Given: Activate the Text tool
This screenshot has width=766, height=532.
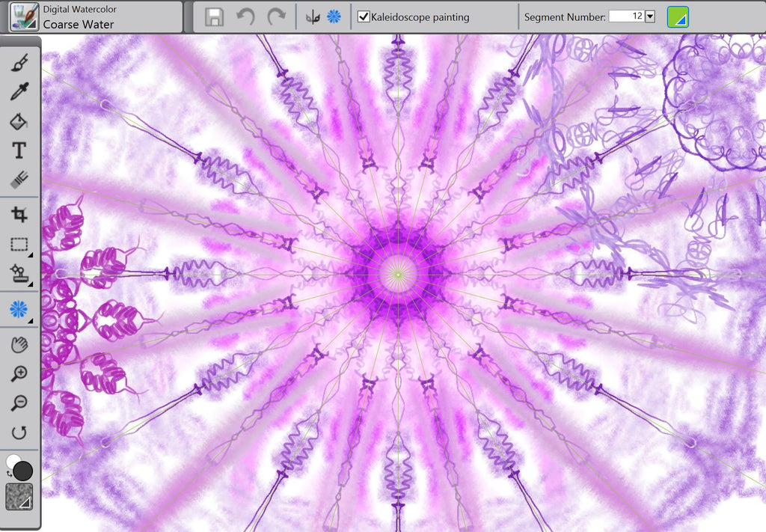Looking at the screenshot, I should 19,150.
